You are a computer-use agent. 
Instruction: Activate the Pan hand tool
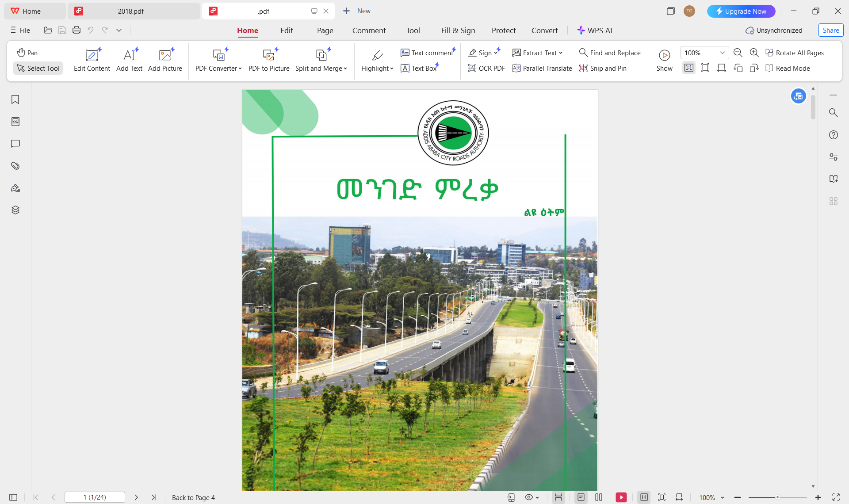point(27,53)
